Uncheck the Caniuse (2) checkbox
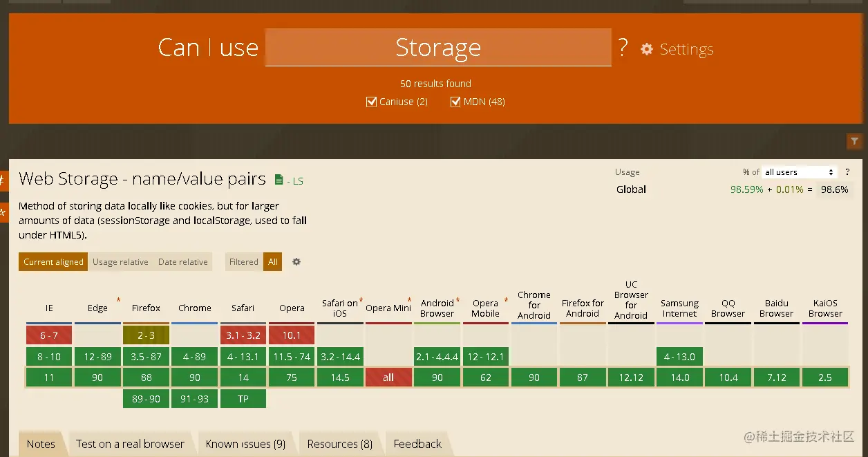Viewport: 868px width, 457px height. pos(372,102)
